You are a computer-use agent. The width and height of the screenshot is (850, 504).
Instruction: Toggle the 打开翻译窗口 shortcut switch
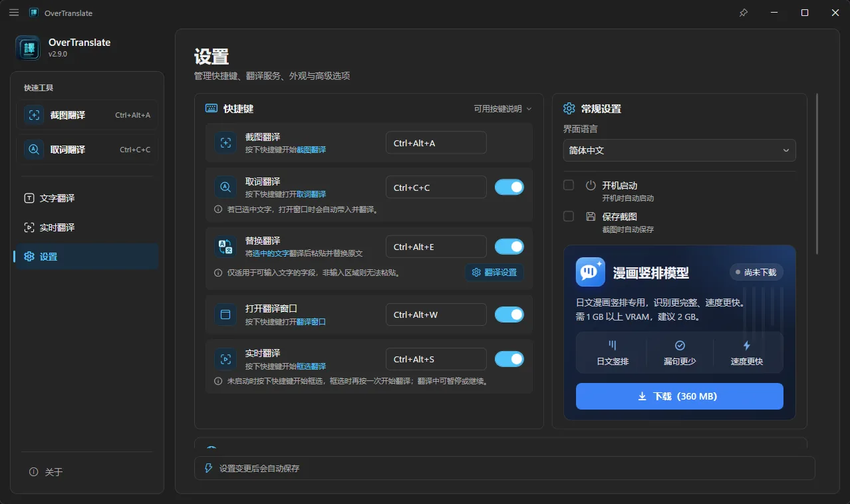(509, 315)
